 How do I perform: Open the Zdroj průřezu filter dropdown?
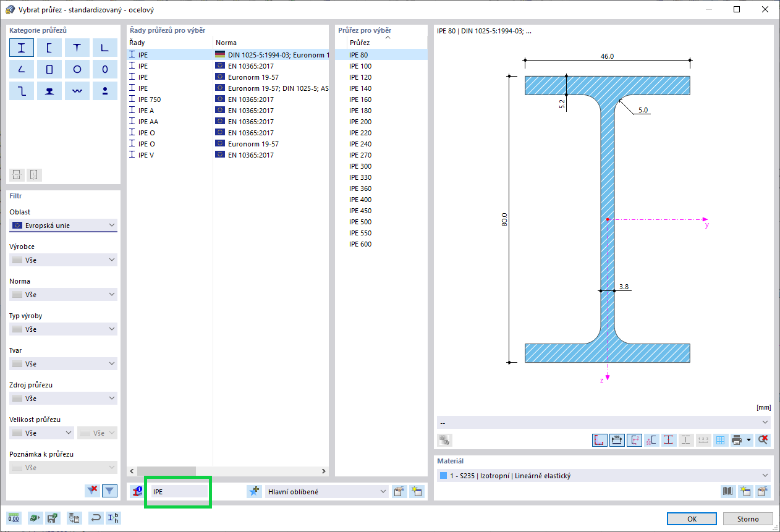coord(63,399)
